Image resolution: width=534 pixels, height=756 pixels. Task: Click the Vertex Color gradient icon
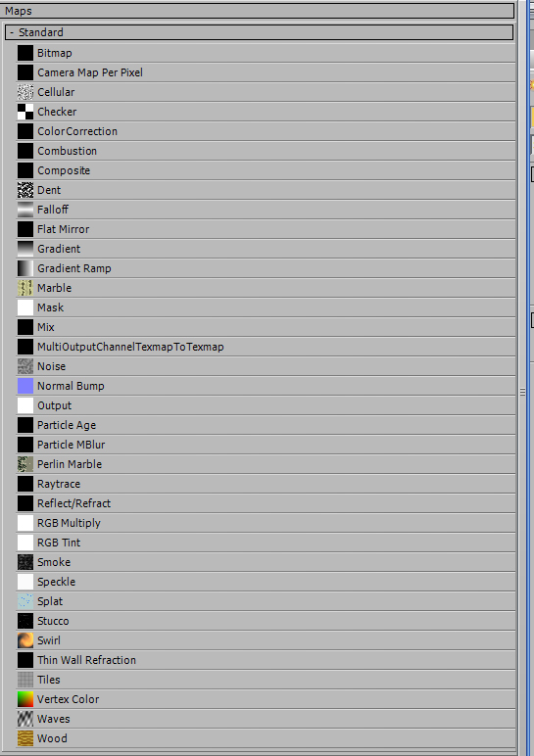[25, 699]
